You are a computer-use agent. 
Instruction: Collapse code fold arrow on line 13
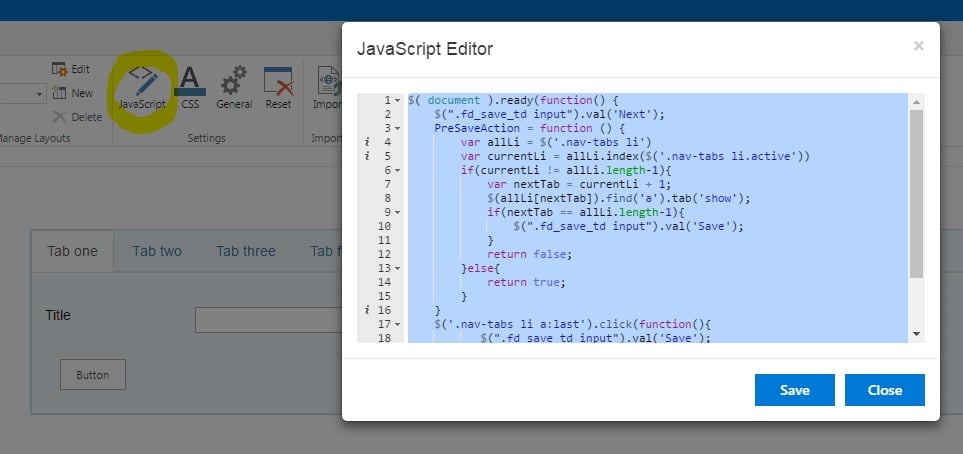click(x=398, y=268)
